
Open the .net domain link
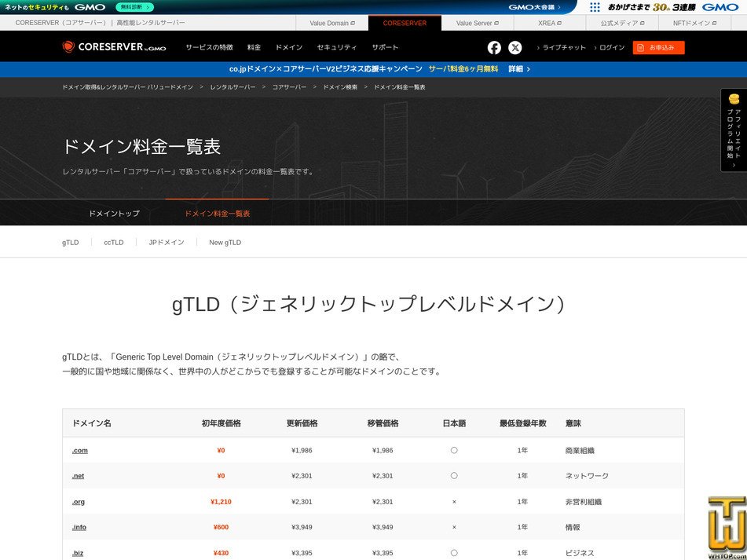78,476
